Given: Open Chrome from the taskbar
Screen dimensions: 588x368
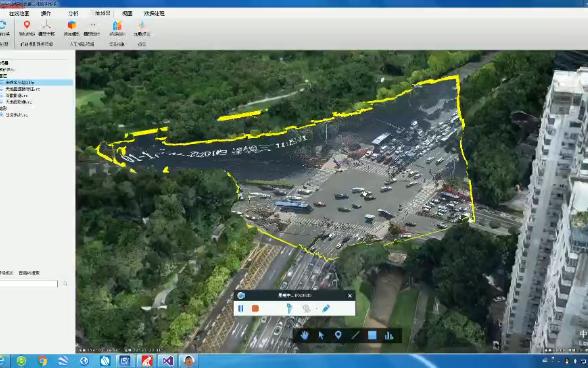Looking at the screenshot, I should click(43, 361).
